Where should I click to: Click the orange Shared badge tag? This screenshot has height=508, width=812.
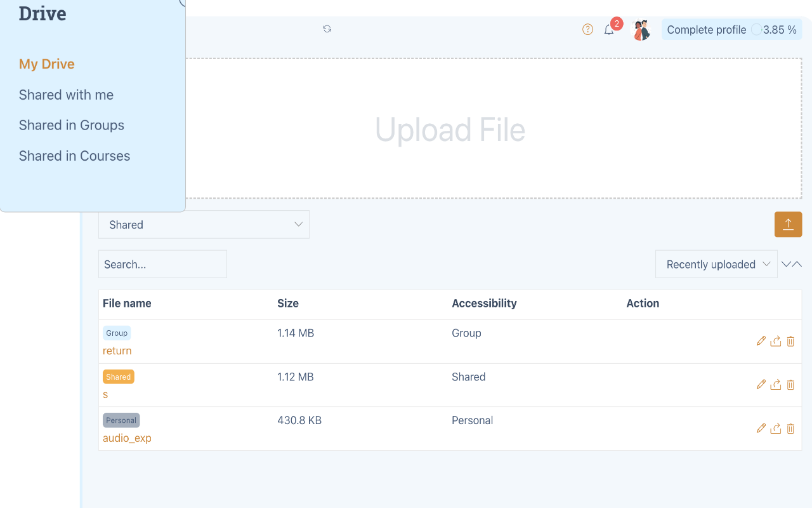[118, 377]
